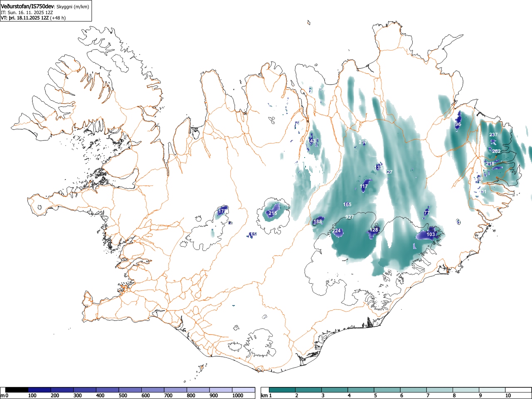Click the map value 128
Screen dimensions: 532x399
click(x=374, y=230)
